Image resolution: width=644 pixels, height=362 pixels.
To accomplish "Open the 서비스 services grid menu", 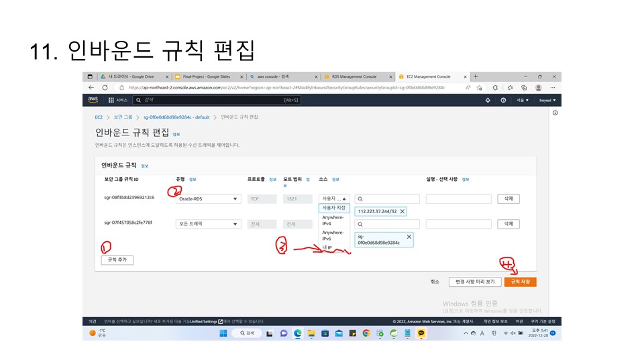I will (117, 100).
